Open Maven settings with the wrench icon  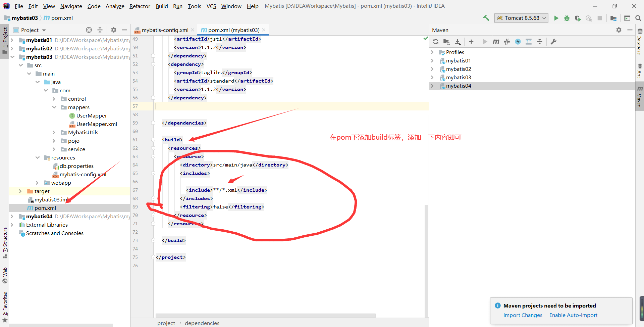pyautogui.click(x=554, y=42)
